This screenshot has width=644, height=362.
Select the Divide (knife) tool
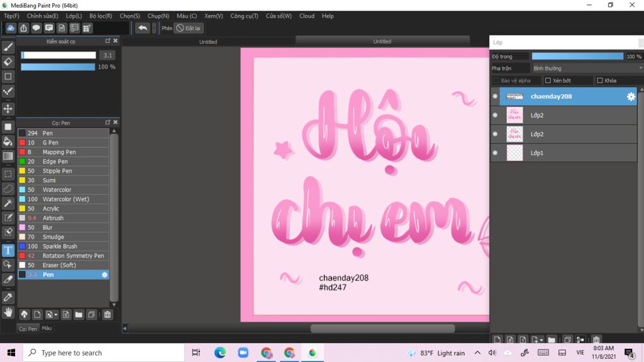[8, 280]
